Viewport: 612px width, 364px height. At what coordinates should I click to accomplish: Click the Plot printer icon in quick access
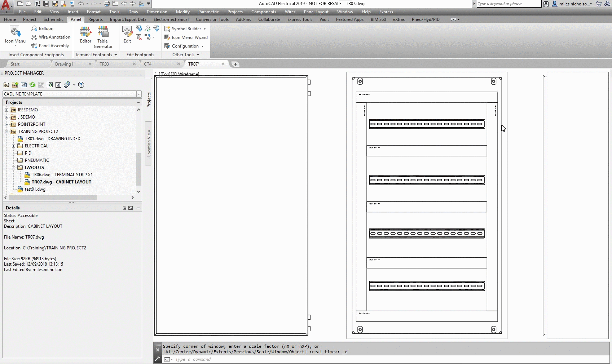(x=107, y=4)
